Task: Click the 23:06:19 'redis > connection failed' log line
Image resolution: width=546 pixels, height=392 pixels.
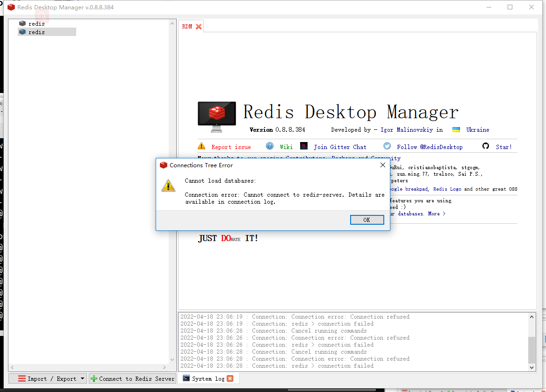Action: click(277, 324)
